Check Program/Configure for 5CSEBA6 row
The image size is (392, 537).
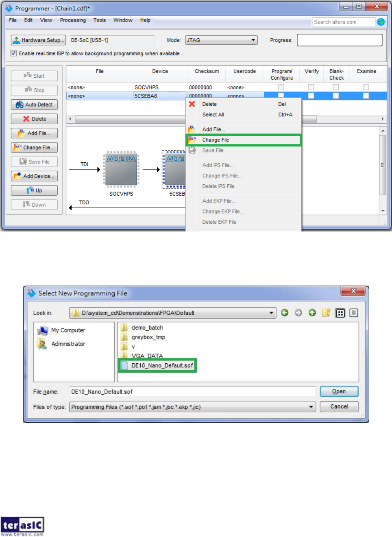(x=281, y=95)
